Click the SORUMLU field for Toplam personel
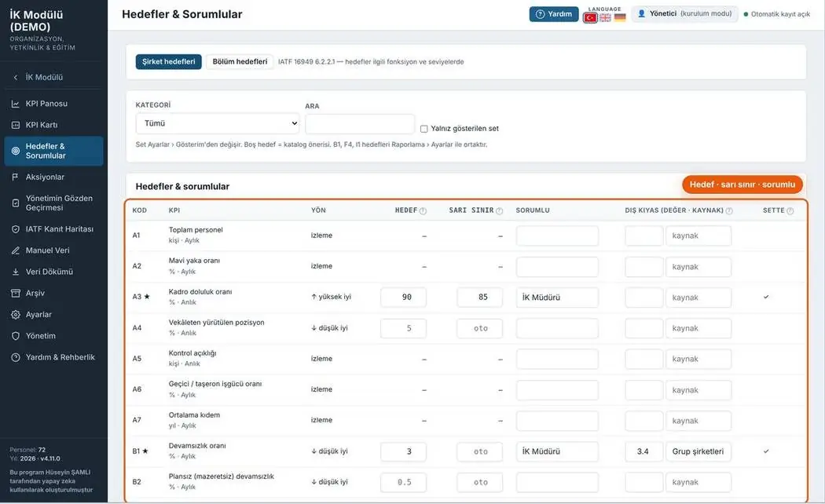The image size is (825, 504). click(x=557, y=236)
